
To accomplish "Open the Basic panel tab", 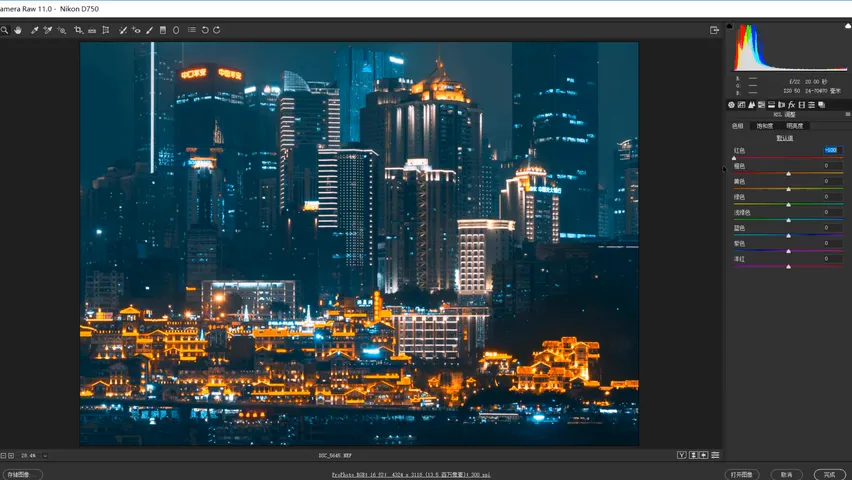I will coord(731,105).
